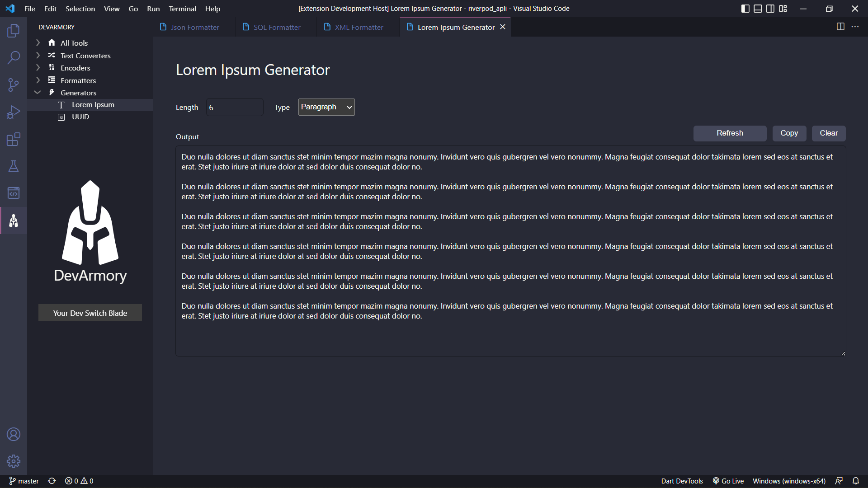Screen dimensions: 868x488
Task: Click the Clear button
Action: [x=829, y=133]
